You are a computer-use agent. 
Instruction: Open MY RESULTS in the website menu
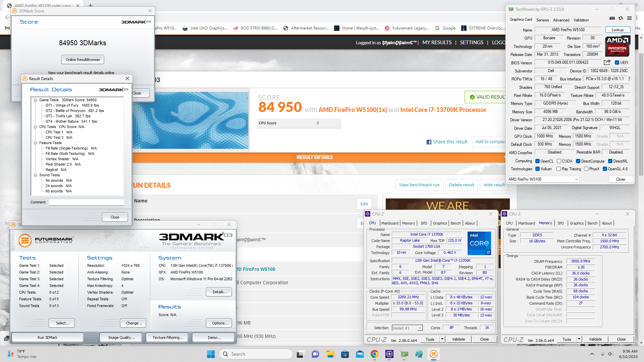click(x=437, y=43)
